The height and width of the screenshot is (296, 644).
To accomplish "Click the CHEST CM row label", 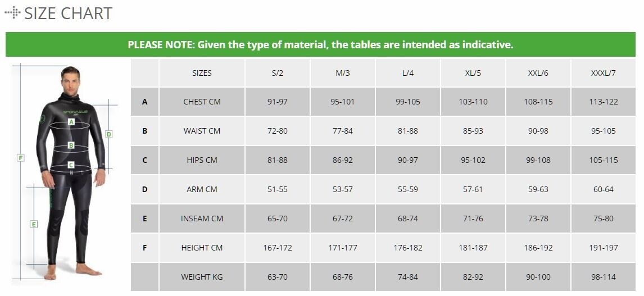I will [x=202, y=102].
